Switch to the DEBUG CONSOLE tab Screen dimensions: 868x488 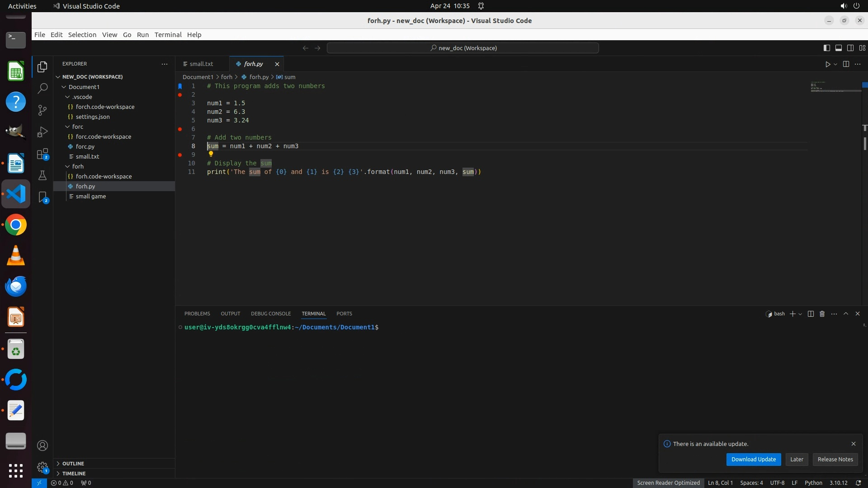(x=271, y=314)
